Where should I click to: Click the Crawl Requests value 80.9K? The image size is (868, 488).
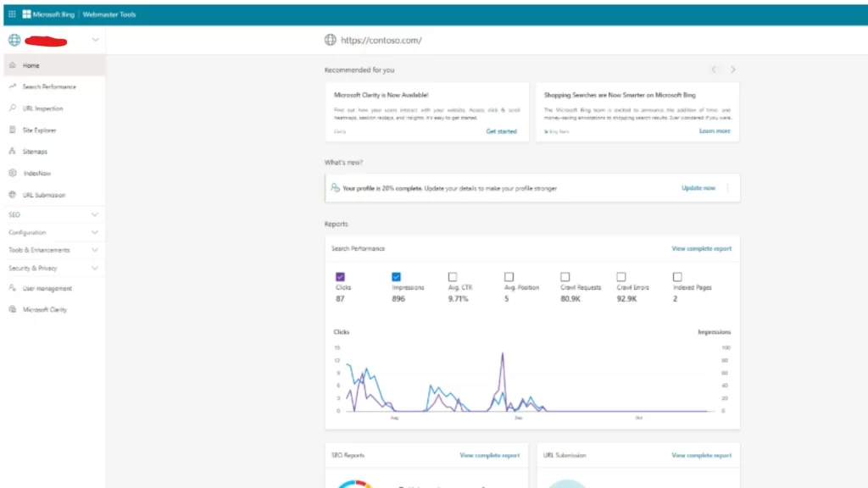pos(570,299)
